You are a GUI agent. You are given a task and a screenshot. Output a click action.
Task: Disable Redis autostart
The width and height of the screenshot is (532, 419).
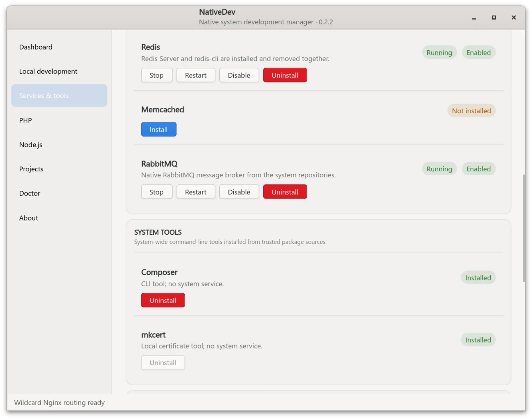[239, 75]
